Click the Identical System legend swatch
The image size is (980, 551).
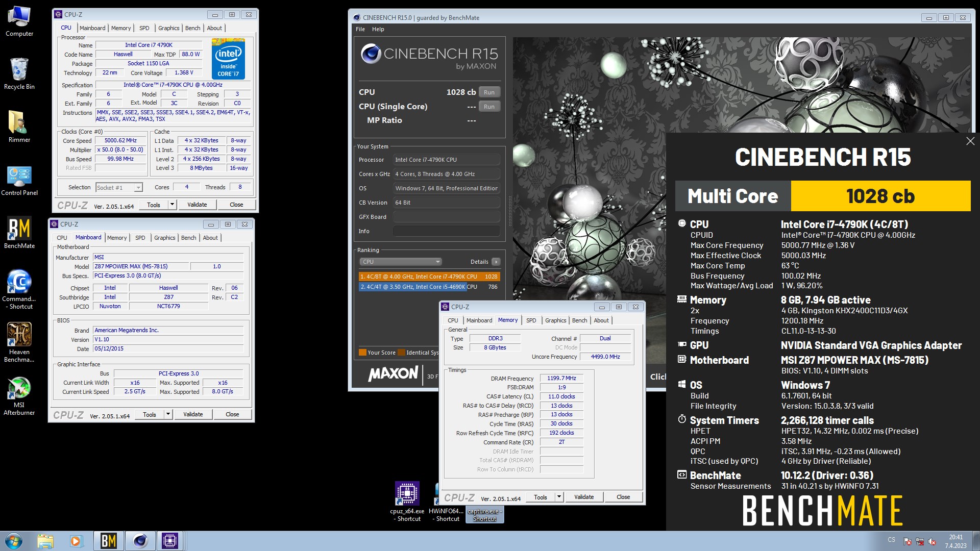click(401, 353)
